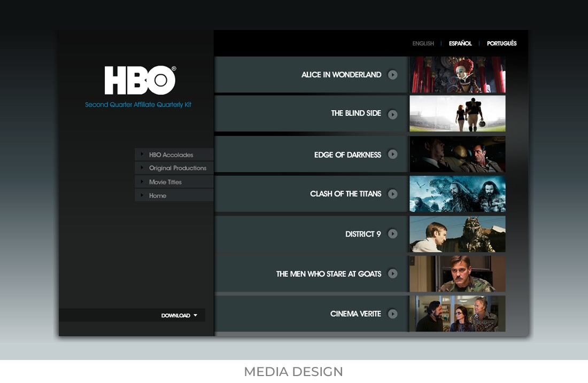The width and height of the screenshot is (588, 383).
Task: Switch language to Português
Action: pyautogui.click(x=502, y=43)
